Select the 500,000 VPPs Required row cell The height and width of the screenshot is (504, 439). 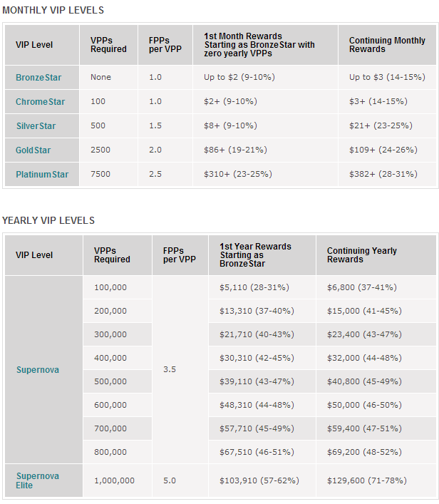pos(118,381)
